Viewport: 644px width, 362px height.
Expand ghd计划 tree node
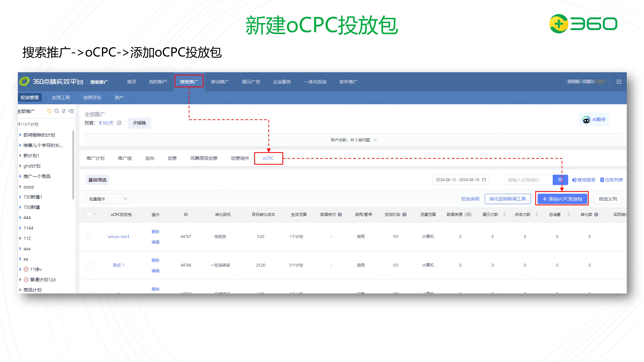(x=20, y=166)
